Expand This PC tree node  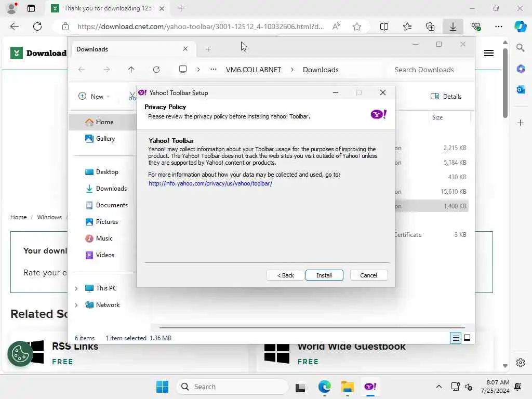coord(76,288)
